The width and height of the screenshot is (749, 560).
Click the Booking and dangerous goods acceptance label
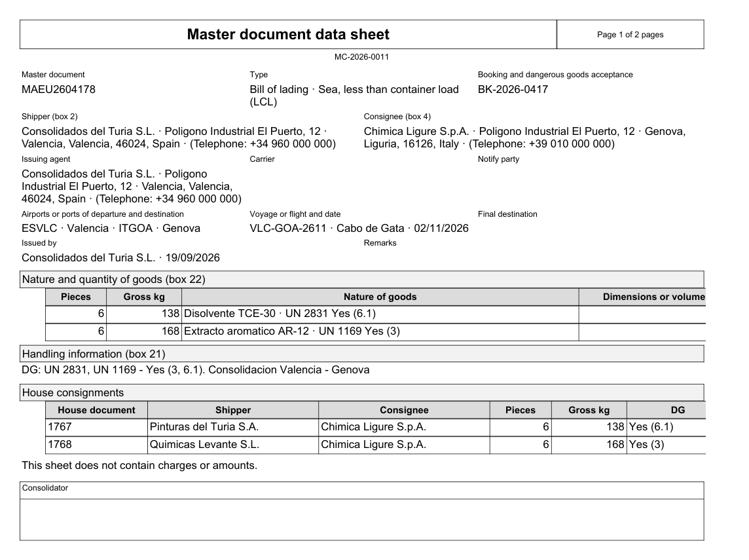tap(555, 75)
